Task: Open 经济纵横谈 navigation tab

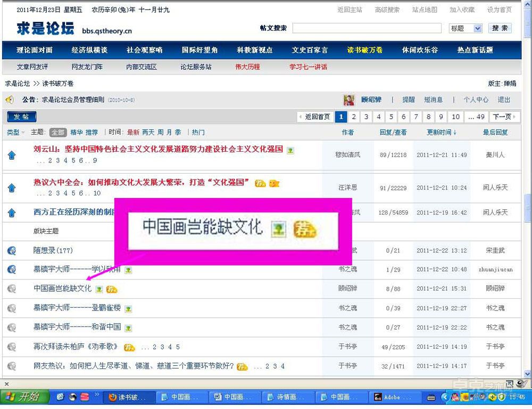Action: [x=89, y=50]
